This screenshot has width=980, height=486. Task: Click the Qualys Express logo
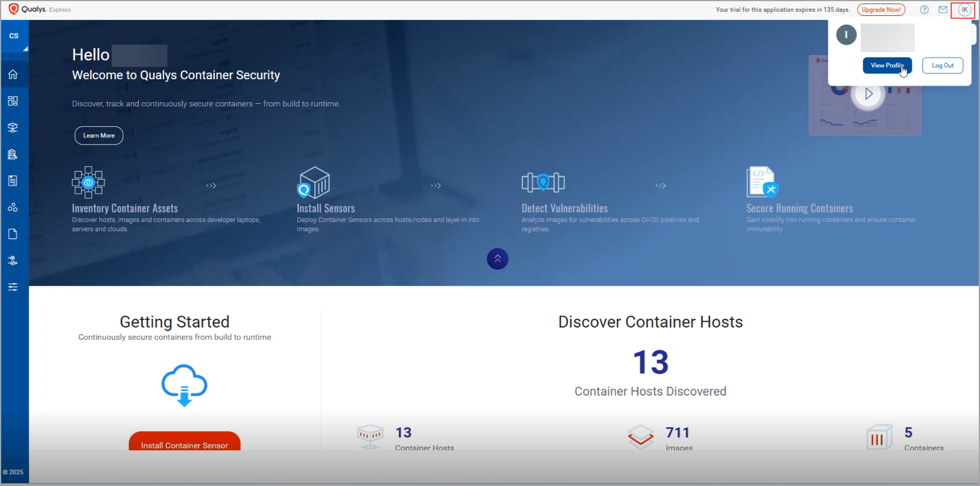[40, 9]
